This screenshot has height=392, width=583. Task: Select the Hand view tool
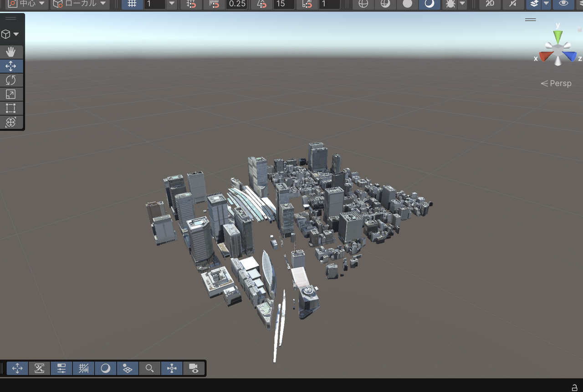[x=11, y=52]
